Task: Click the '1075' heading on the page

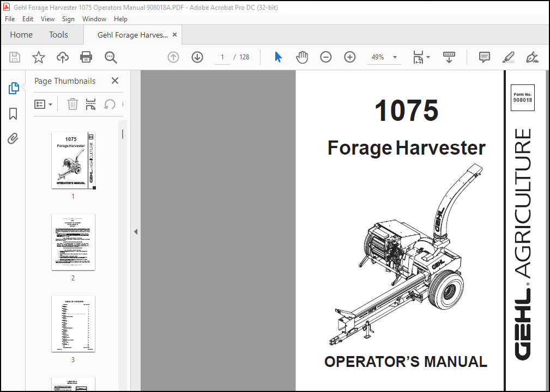Action: click(x=406, y=111)
